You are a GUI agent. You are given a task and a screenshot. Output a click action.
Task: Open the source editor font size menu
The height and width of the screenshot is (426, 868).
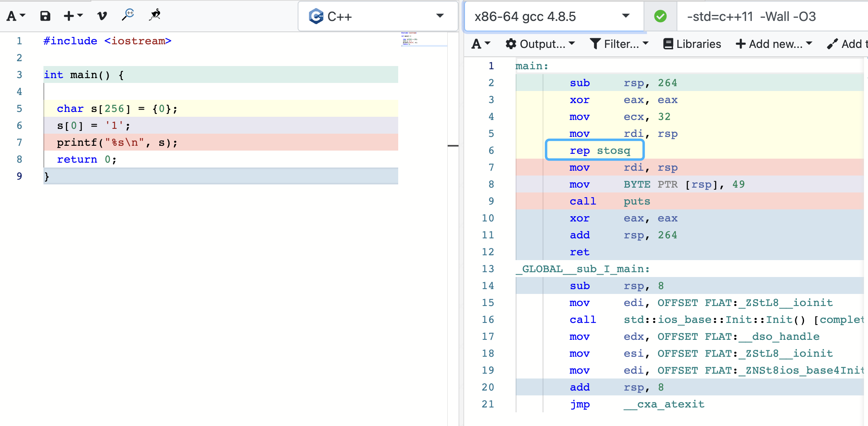16,16
